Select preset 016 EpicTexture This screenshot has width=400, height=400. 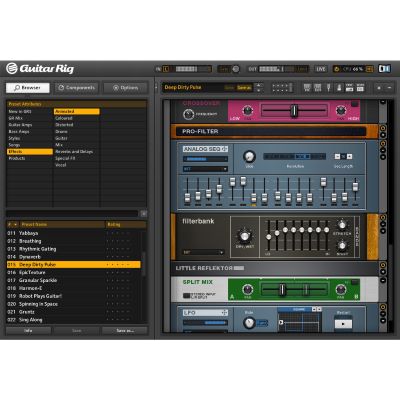[73, 272]
